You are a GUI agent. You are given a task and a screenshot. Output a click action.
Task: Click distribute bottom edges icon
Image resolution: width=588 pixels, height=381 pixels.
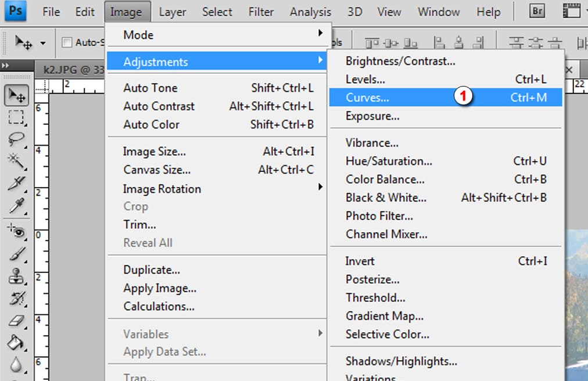(555, 43)
